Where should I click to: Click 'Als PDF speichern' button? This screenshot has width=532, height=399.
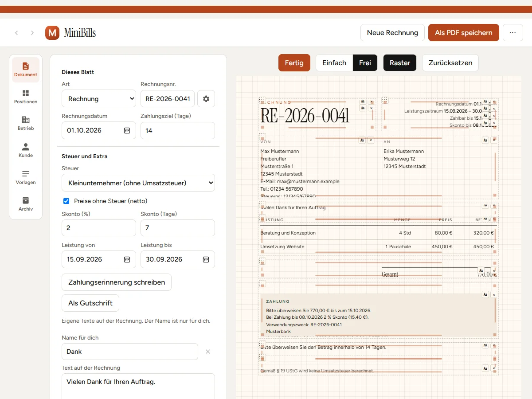[464, 33]
